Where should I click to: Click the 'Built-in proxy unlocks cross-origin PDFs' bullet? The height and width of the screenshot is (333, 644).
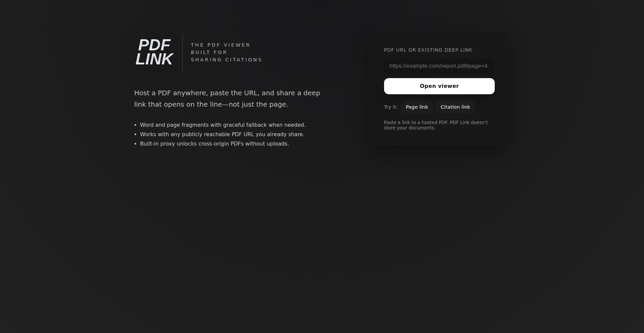point(214,144)
